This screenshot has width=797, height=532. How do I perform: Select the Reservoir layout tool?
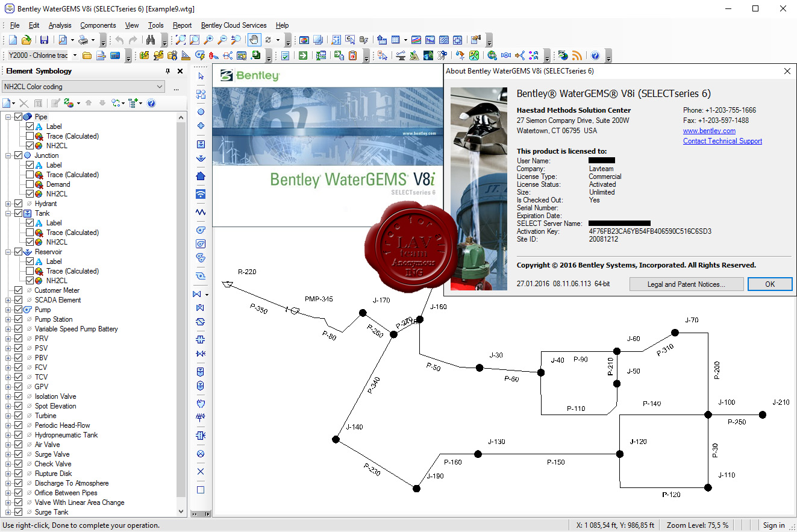coord(201,158)
